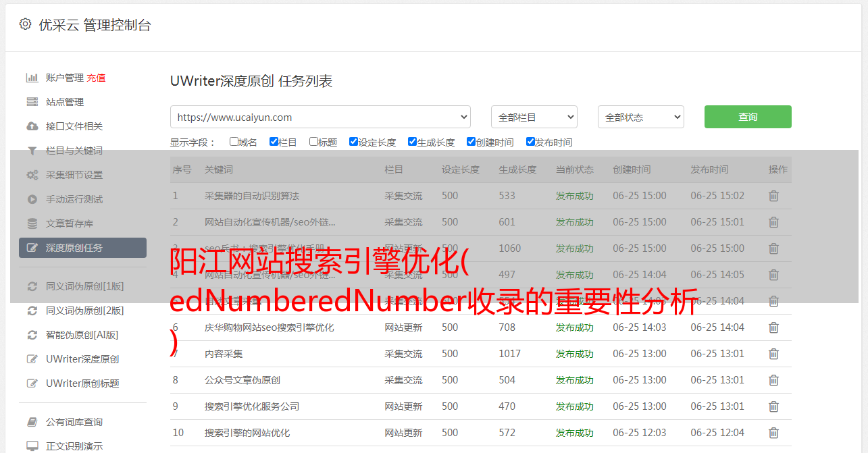The image size is (868, 453).
Task: Click the bar chart icon for 账户管理
Action: [x=32, y=78]
